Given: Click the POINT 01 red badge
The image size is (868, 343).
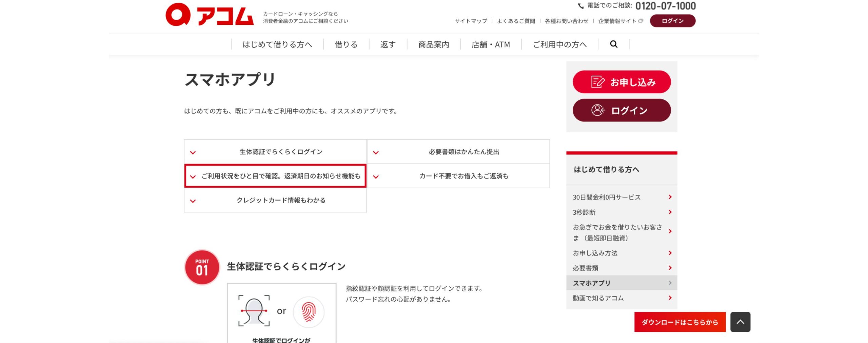Looking at the screenshot, I should coord(202,267).
